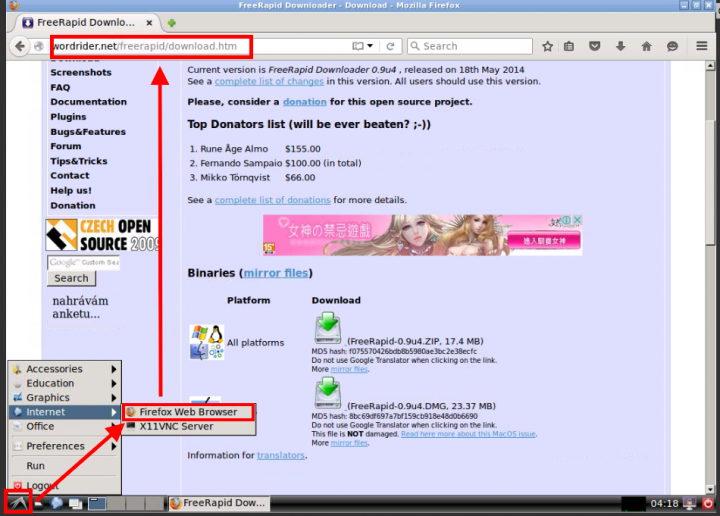Open Help us! in the sidebar
Viewport: 720px width, 516px height.
coord(71,191)
